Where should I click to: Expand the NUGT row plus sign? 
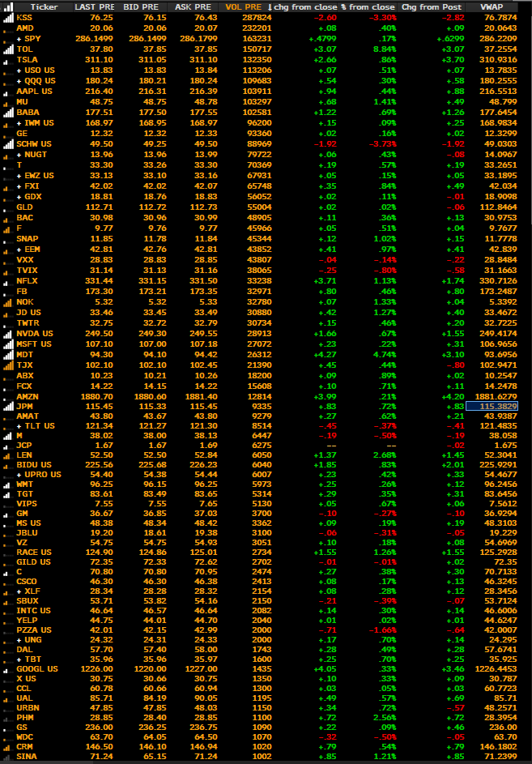(19, 155)
